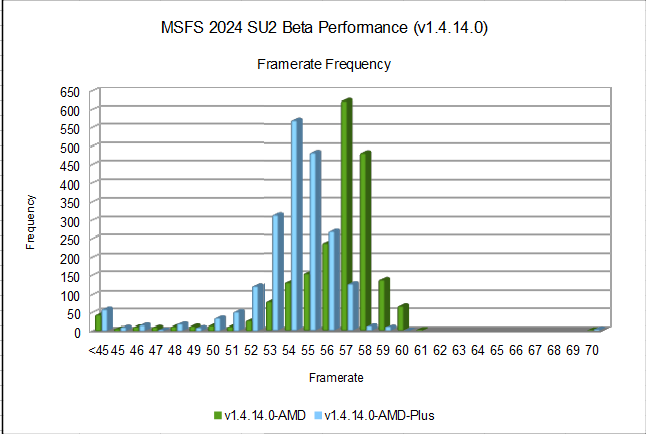Click the green v1.4.14.0-AMD legend swatch
646x434 pixels.
coord(218,415)
